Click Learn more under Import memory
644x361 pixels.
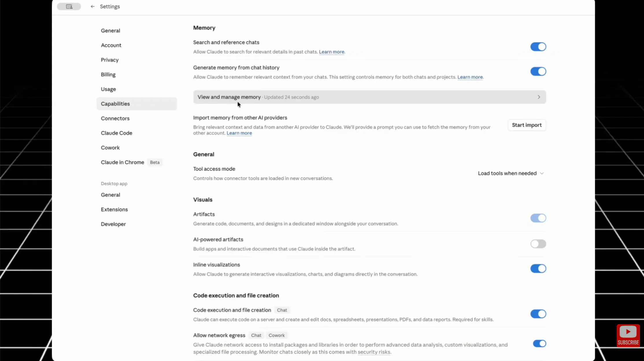click(239, 133)
